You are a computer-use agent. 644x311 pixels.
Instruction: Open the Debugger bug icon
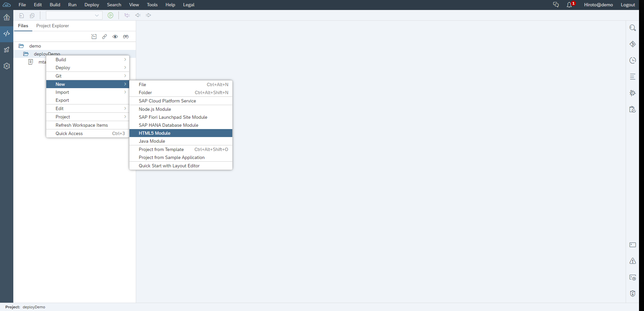click(x=633, y=93)
